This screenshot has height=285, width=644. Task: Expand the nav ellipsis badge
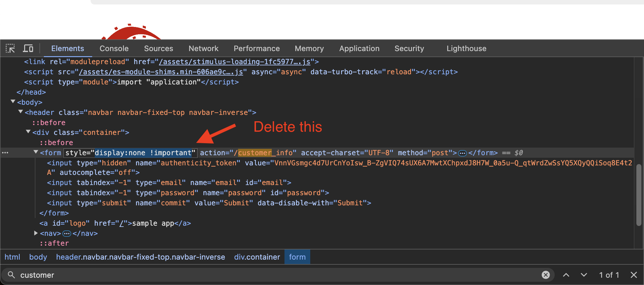point(67,234)
